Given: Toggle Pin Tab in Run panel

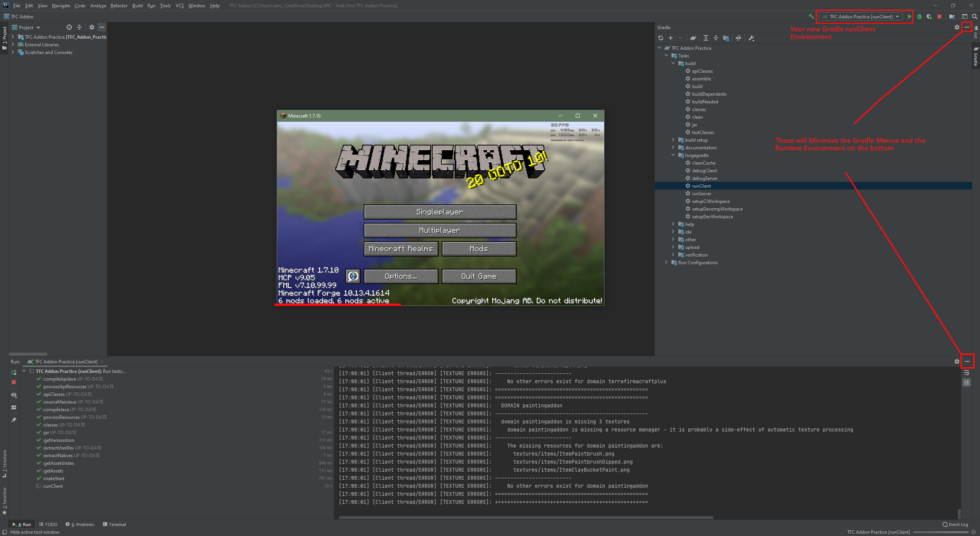Looking at the screenshot, I should 14,420.
